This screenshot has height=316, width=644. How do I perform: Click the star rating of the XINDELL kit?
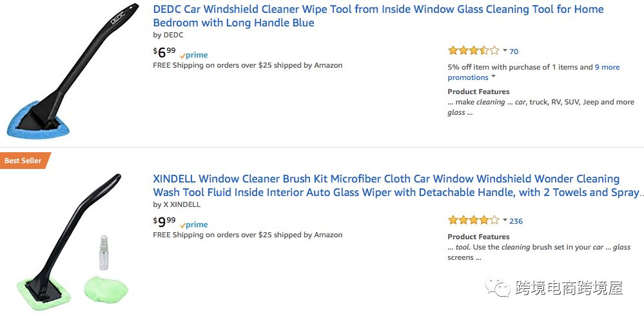473,221
